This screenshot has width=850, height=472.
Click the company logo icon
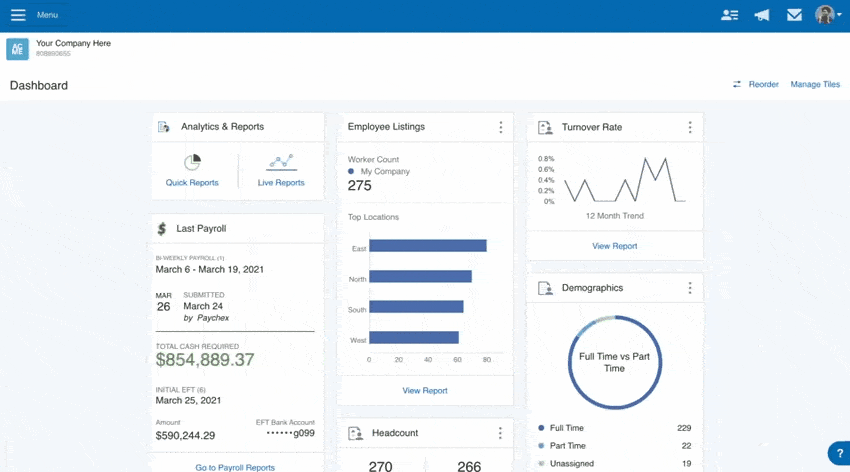(x=17, y=49)
